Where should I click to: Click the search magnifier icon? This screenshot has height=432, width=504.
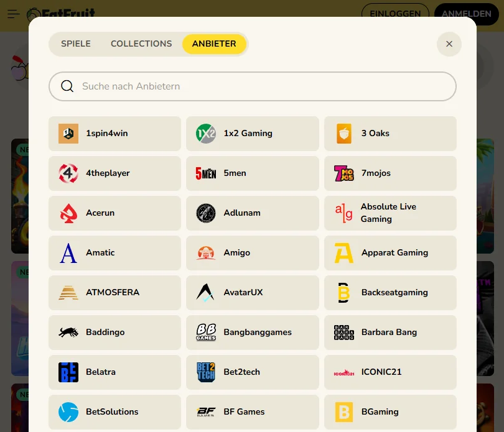click(67, 86)
